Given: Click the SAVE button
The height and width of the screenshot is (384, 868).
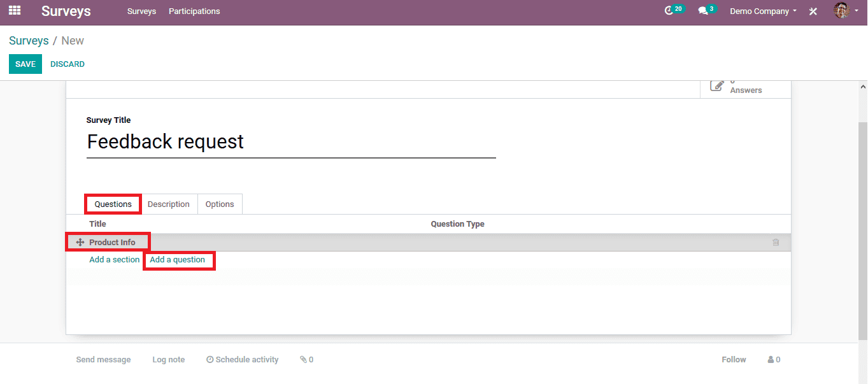Looking at the screenshot, I should coord(25,64).
